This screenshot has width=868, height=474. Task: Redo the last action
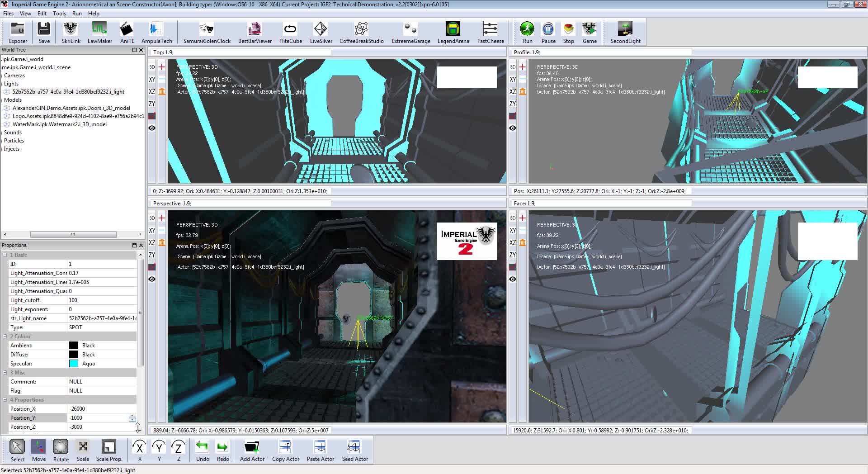point(222,450)
